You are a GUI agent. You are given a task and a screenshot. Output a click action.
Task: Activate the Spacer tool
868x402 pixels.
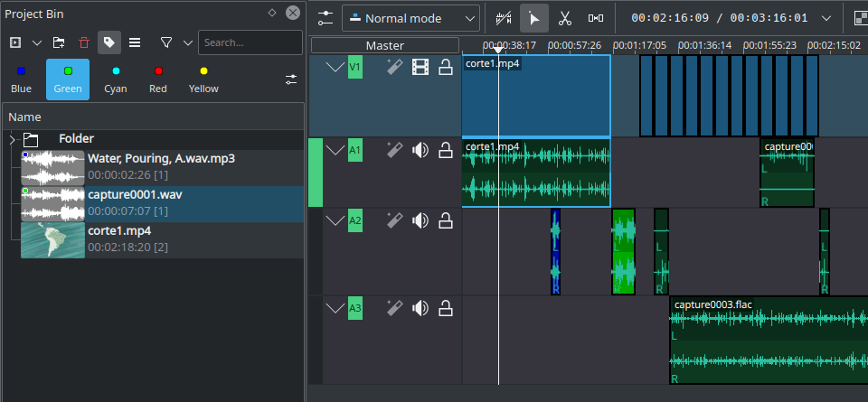tap(596, 18)
